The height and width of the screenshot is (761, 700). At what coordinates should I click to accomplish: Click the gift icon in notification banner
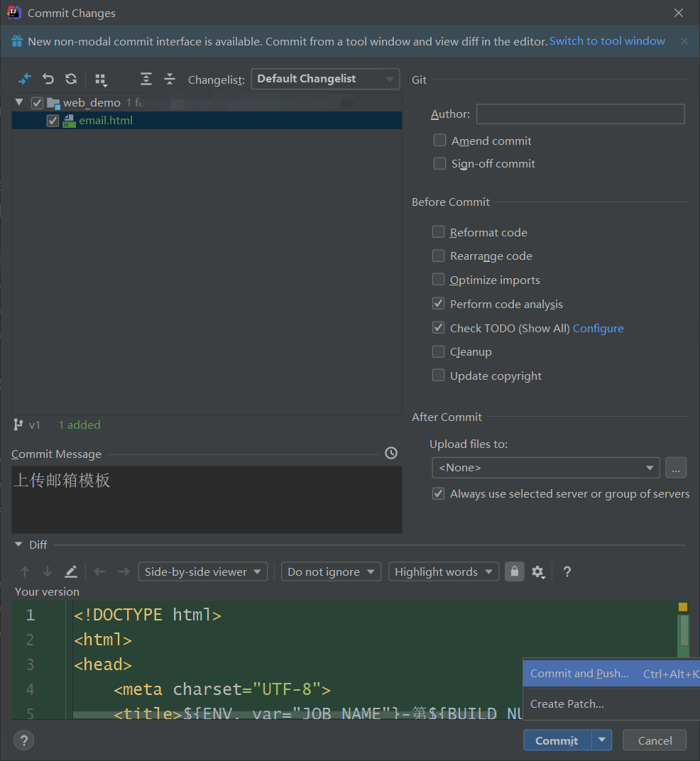pos(17,41)
